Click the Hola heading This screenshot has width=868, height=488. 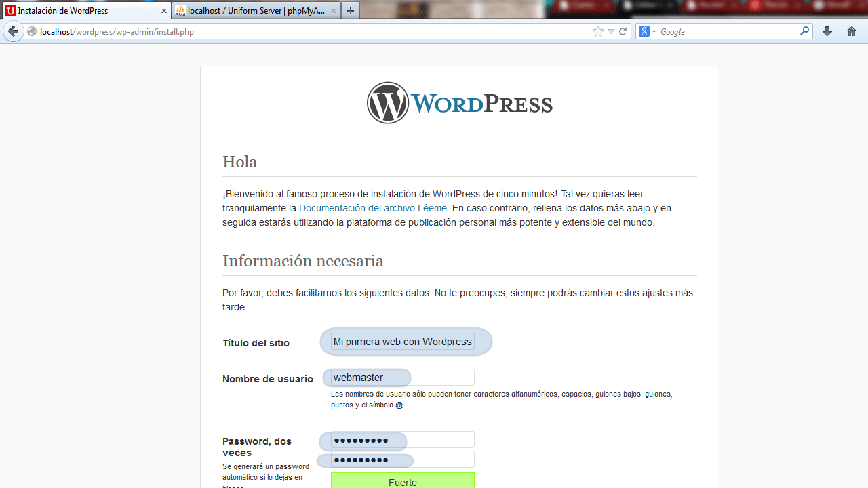tap(240, 162)
